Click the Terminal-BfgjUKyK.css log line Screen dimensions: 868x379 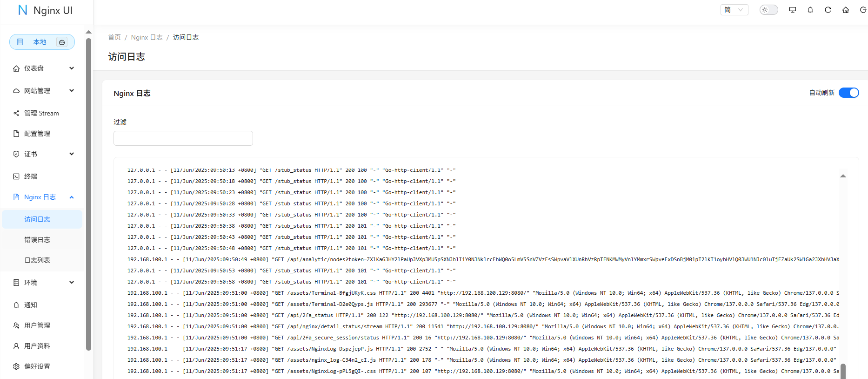[x=483, y=293]
